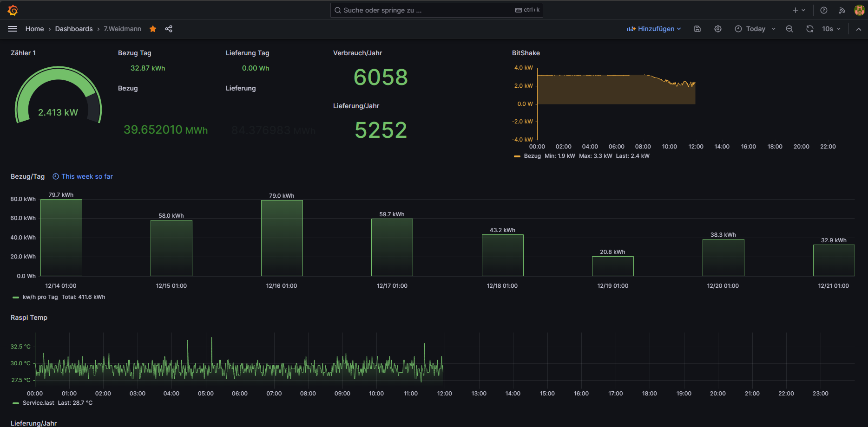Viewport: 868px width, 427px height.
Task: Save the dashboard with disk icon
Action: click(697, 29)
